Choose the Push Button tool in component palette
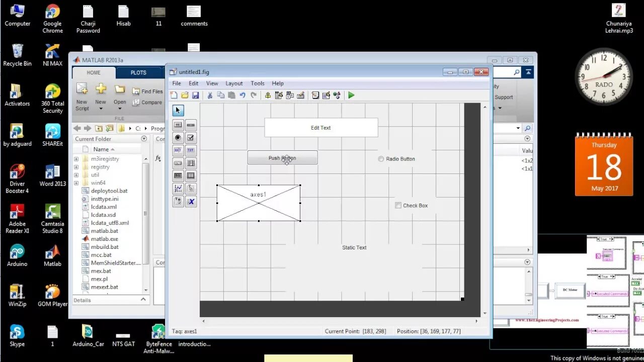This screenshot has height=362, width=644. click(x=178, y=125)
